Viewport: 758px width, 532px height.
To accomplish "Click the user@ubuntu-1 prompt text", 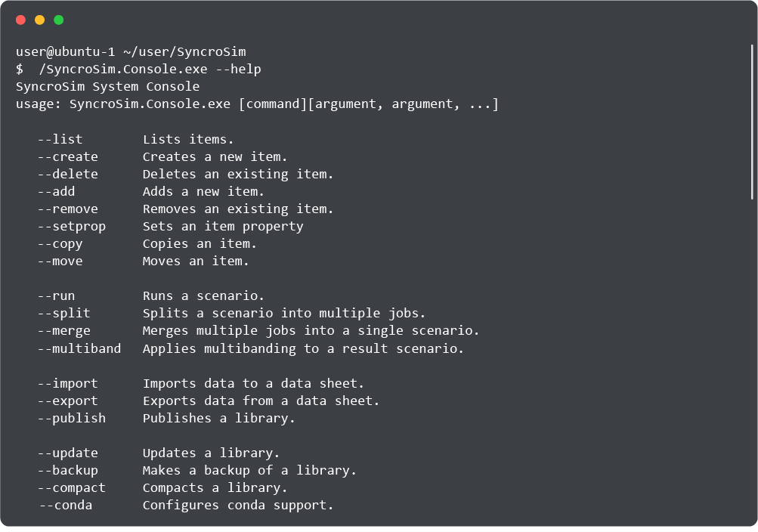I will [64, 52].
